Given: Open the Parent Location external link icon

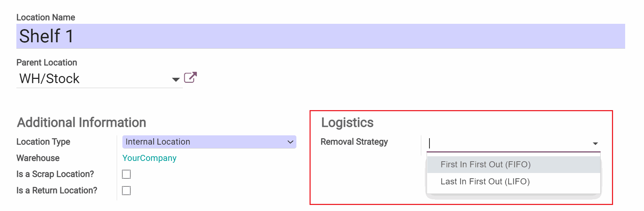Looking at the screenshot, I should 190,77.
